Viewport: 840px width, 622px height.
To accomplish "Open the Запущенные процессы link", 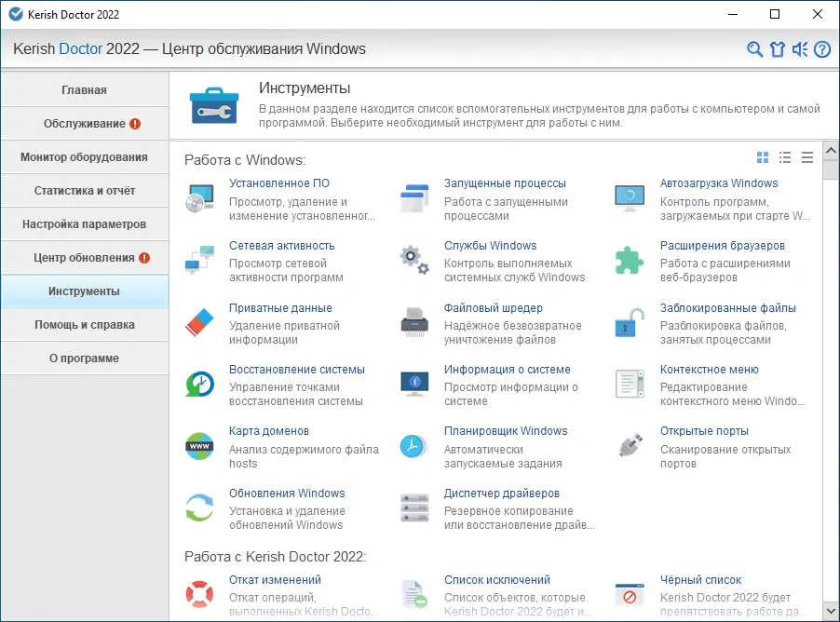I will tap(505, 183).
